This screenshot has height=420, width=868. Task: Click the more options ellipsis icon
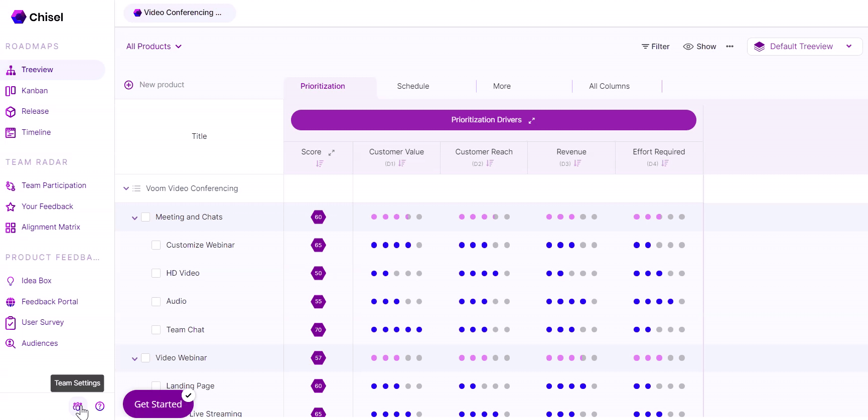(730, 47)
